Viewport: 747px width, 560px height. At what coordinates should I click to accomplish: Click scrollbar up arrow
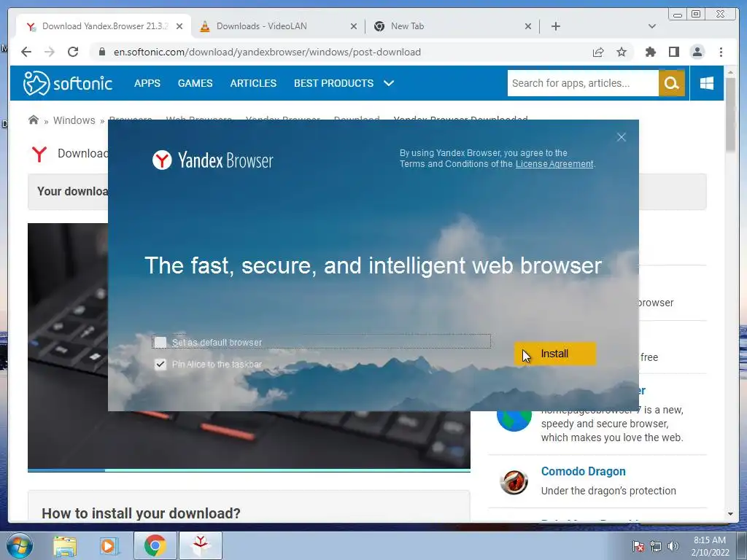tap(730, 72)
